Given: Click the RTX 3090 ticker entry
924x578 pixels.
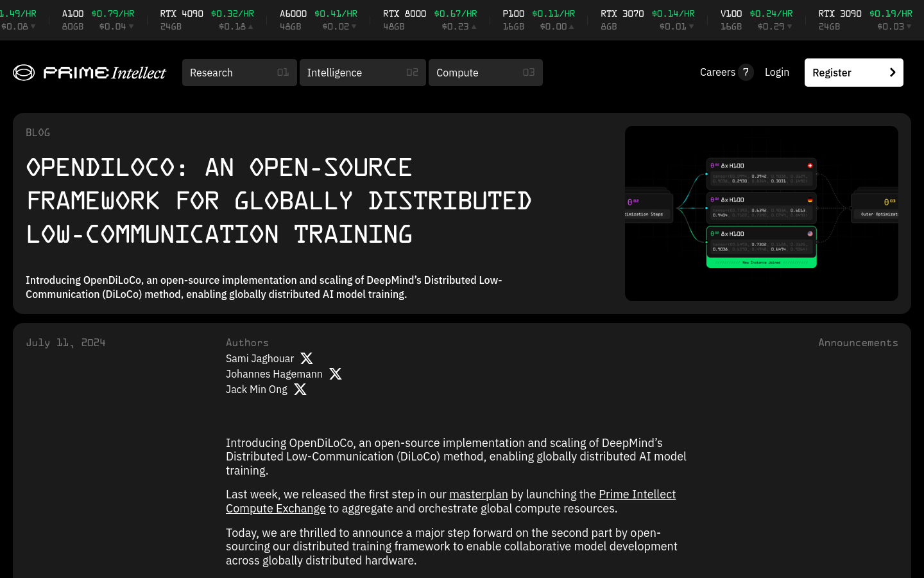Looking at the screenshot, I should pyautogui.click(x=865, y=20).
